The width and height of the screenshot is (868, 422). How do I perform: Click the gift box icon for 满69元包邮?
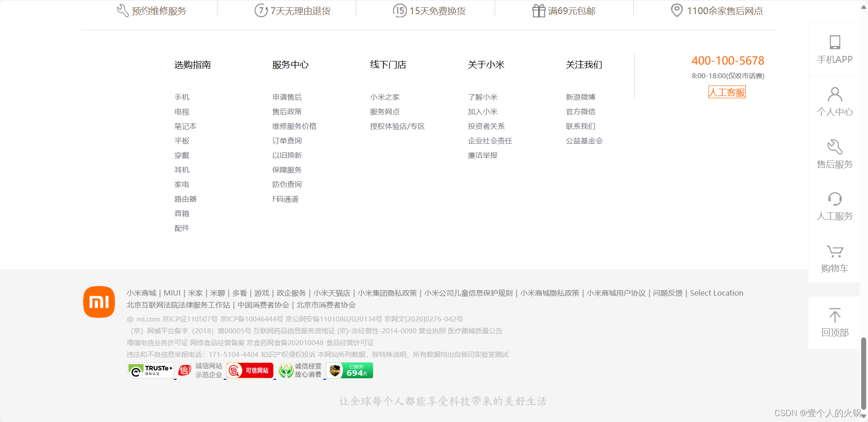539,10
